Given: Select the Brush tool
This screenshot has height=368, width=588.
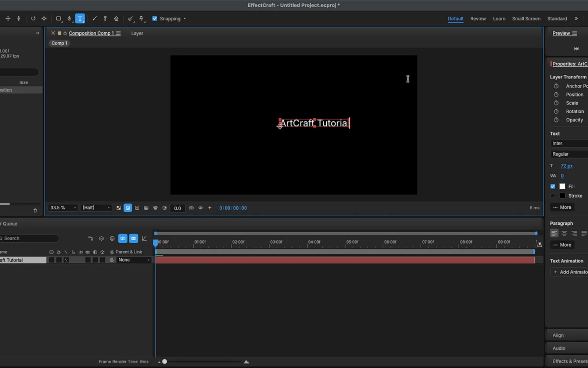Looking at the screenshot, I should [94, 18].
